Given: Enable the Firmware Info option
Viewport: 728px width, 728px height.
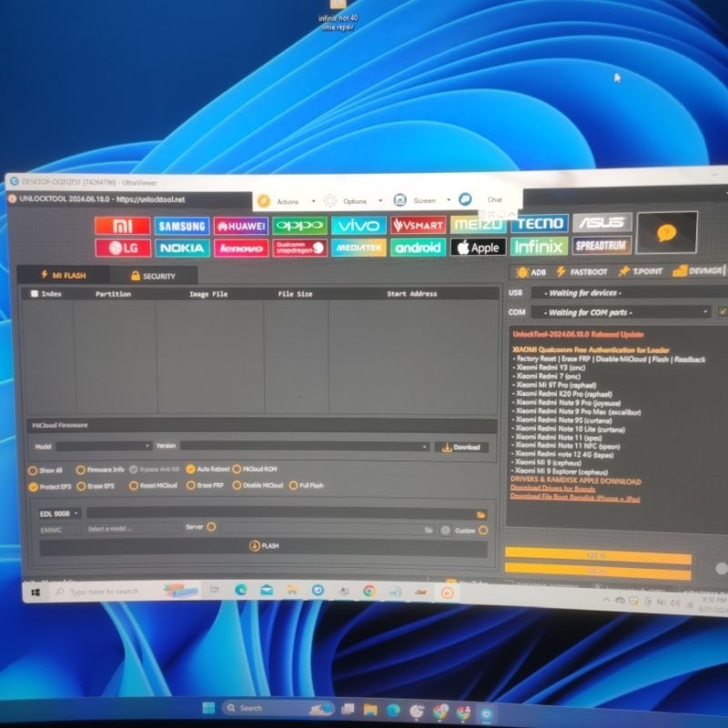Looking at the screenshot, I should (80, 470).
